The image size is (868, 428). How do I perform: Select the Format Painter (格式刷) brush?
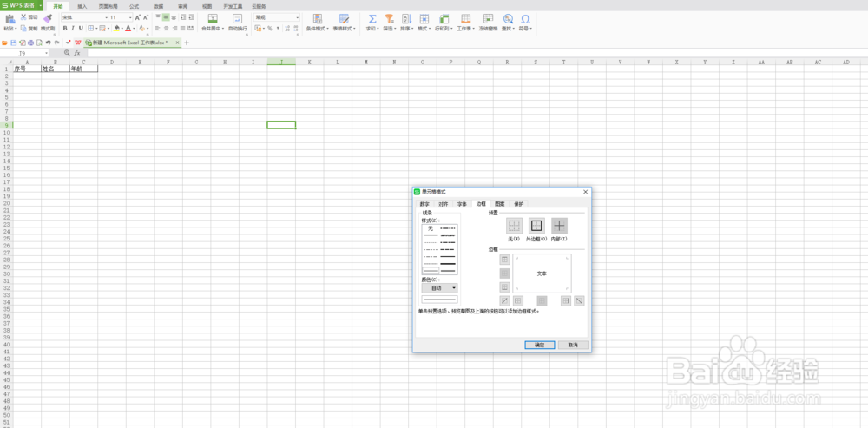[x=48, y=18]
